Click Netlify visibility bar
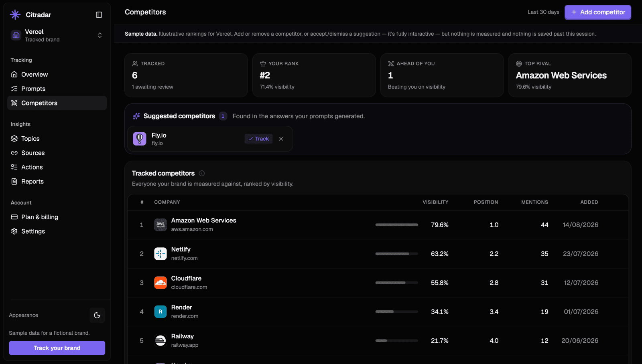 point(397,254)
